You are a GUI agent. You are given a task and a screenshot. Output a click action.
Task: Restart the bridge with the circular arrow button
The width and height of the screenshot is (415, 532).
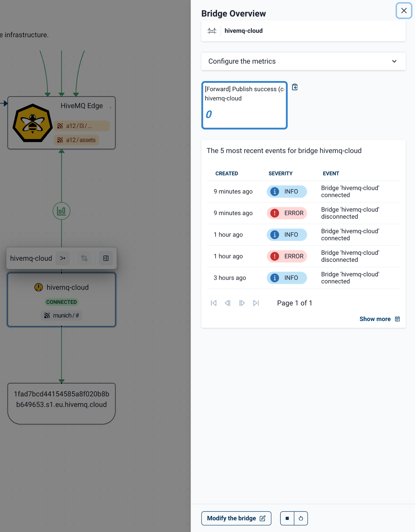(301, 518)
